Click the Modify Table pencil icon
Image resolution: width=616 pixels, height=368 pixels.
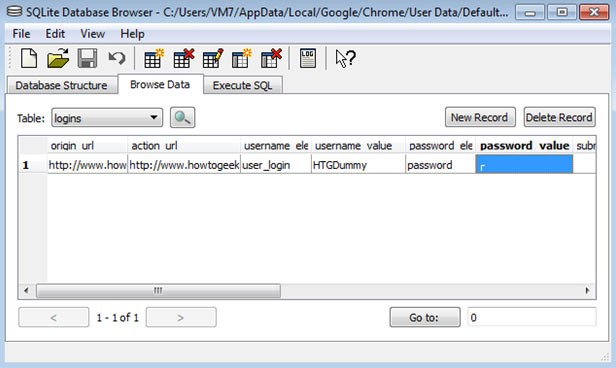[213, 59]
